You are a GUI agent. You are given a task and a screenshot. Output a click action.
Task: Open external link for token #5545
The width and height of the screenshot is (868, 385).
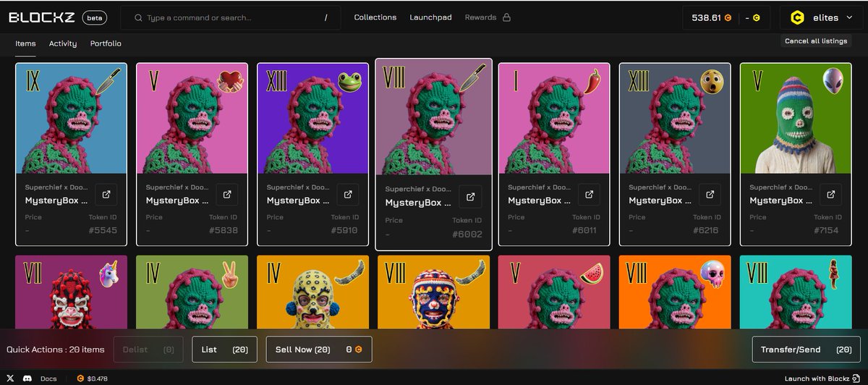tap(106, 194)
